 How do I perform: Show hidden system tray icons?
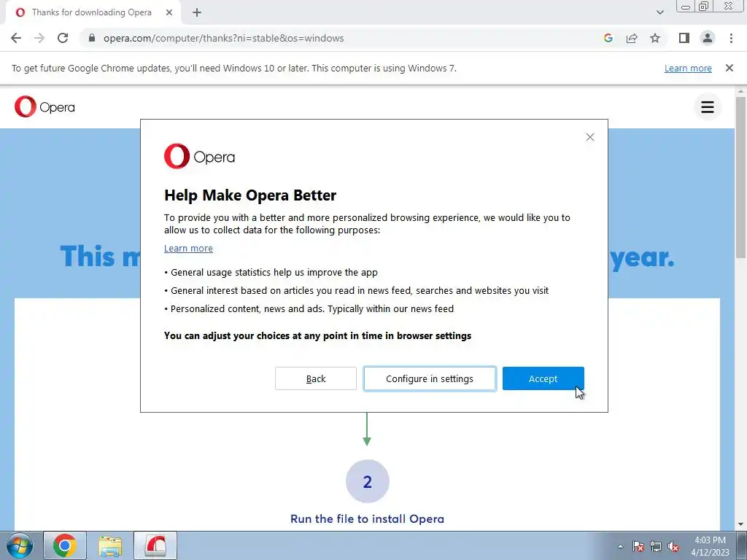click(x=620, y=546)
